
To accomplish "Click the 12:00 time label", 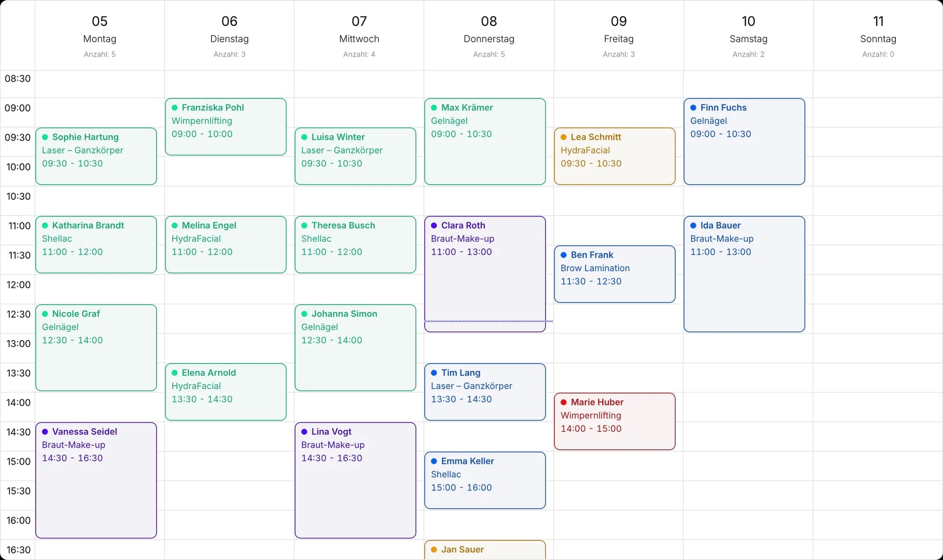I will [18, 285].
